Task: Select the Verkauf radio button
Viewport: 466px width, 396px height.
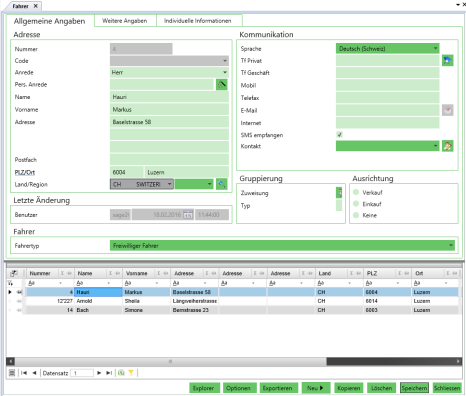Action: [356, 192]
